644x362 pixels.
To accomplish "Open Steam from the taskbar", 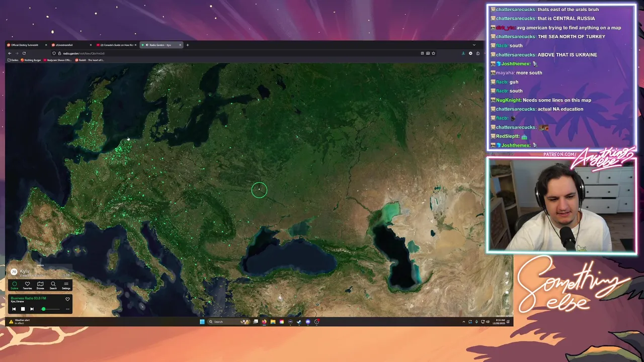I will pyautogui.click(x=299, y=322).
